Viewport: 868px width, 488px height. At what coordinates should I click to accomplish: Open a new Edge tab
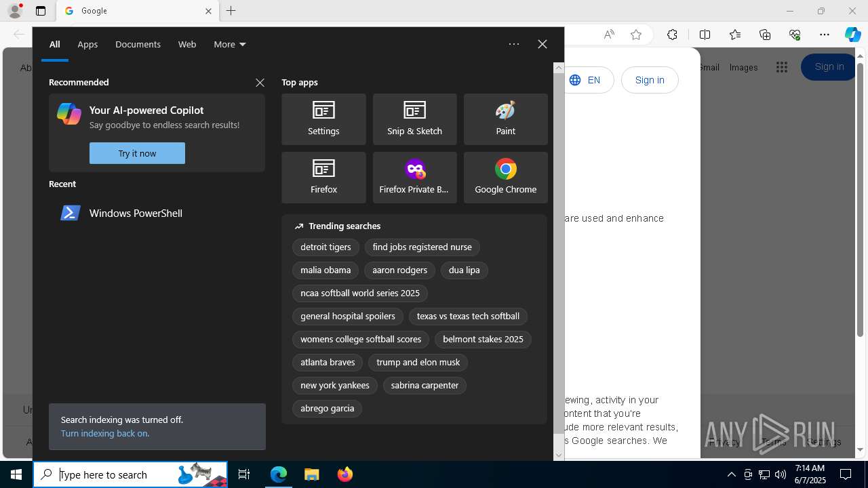[231, 11]
